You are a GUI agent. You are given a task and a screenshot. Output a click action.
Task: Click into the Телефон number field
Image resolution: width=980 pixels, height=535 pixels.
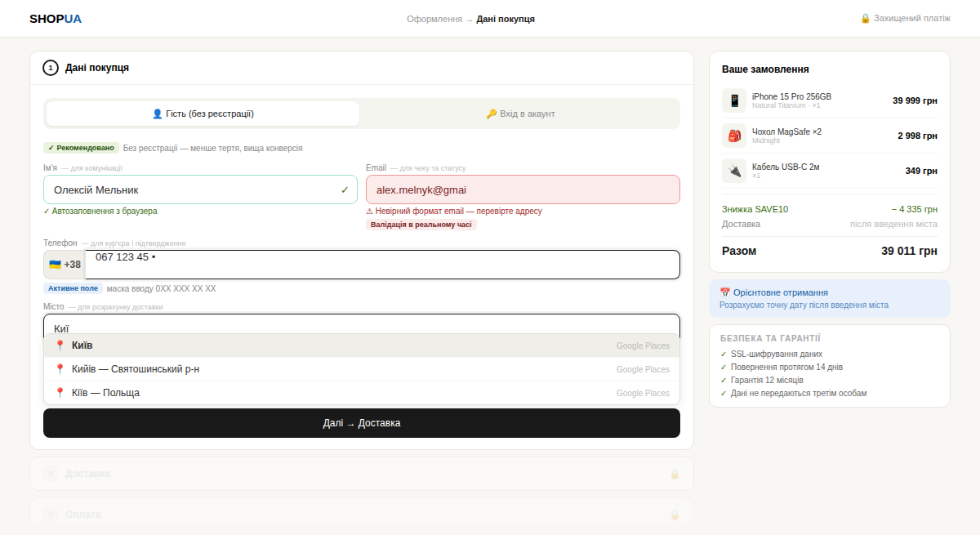click(x=382, y=265)
